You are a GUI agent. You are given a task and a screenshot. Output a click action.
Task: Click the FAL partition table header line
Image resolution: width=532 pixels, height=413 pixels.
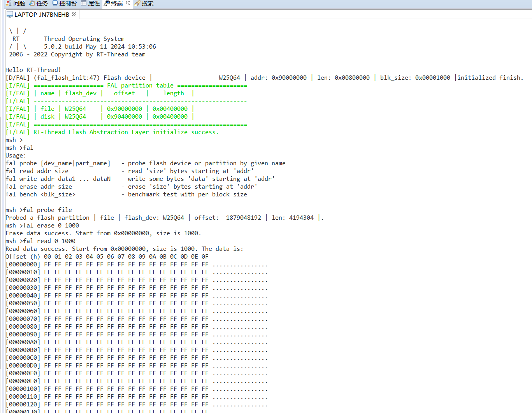click(140, 85)
